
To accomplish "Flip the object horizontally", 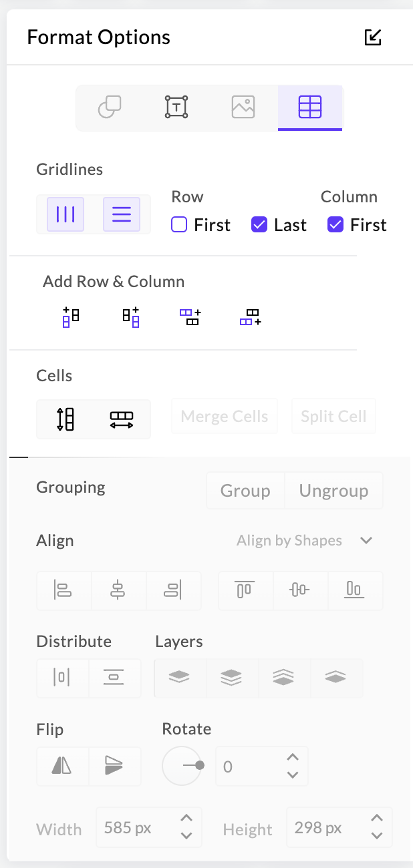I will tap(62, 766).
